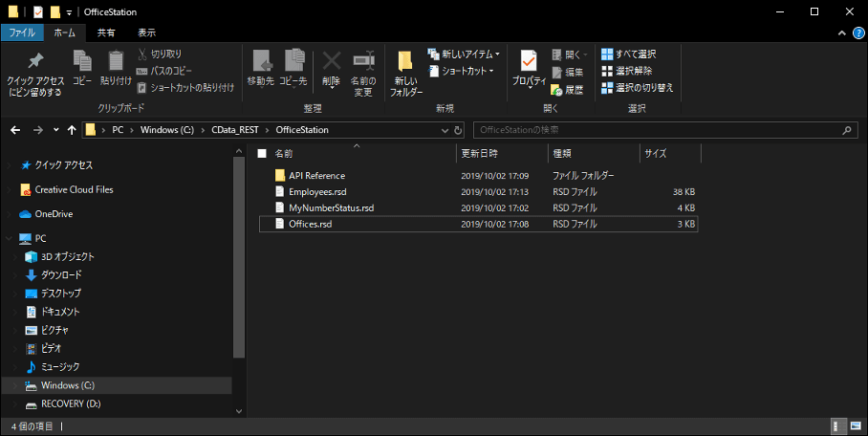Toggle the select-all checkbox in header

coord(262,153)
